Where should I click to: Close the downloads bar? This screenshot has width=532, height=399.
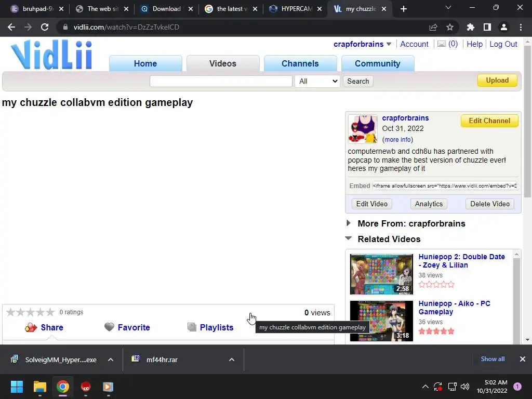523,359
